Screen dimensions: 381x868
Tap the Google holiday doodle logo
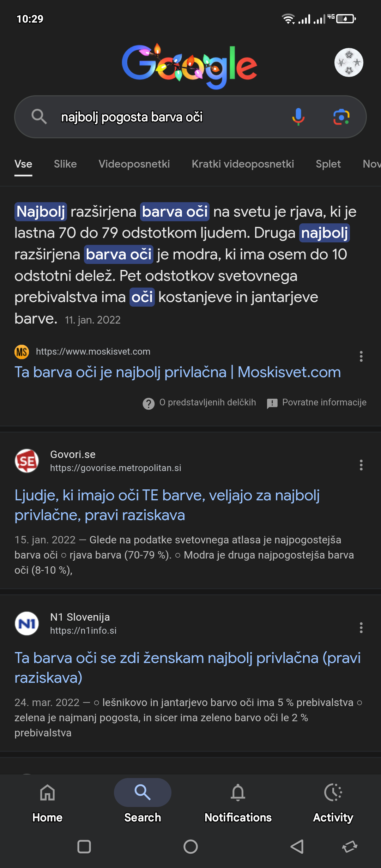tap(189, 66)
